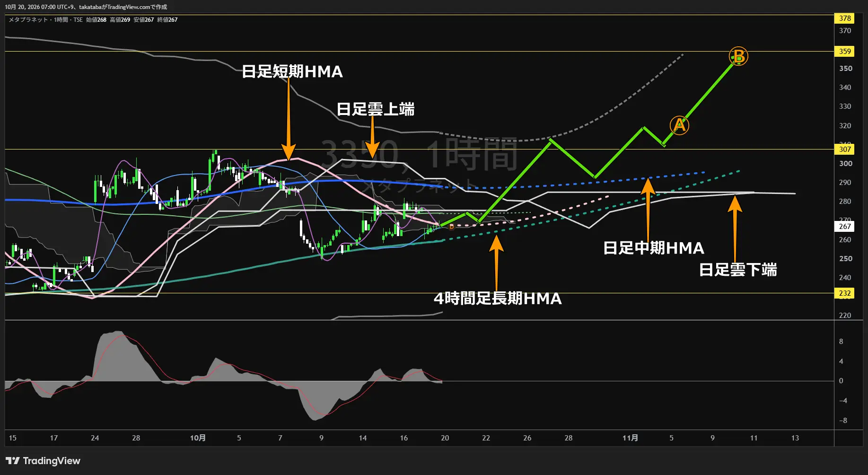868x475 pixels.
Task: Click the 300 price axis value
Action: (845, 164)
